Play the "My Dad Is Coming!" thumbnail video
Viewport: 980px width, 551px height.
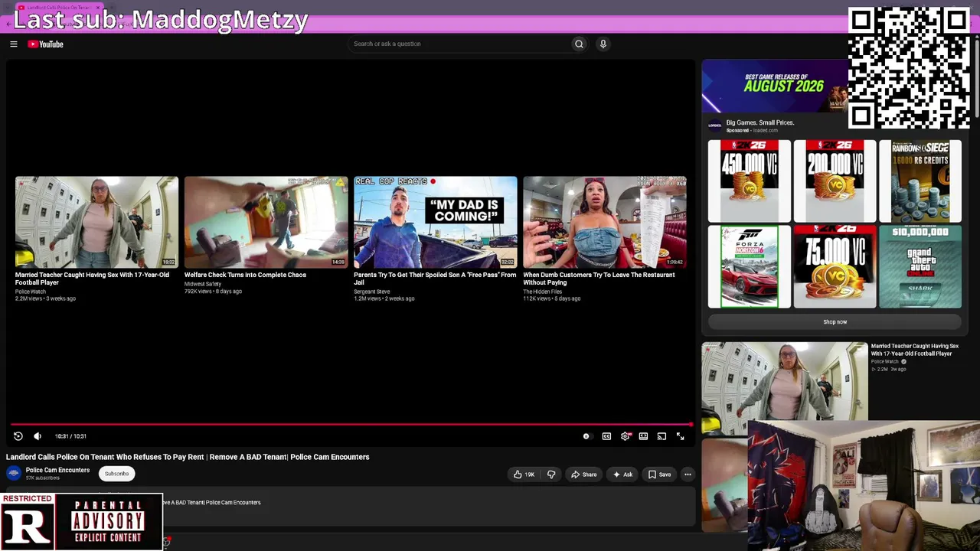435,222
